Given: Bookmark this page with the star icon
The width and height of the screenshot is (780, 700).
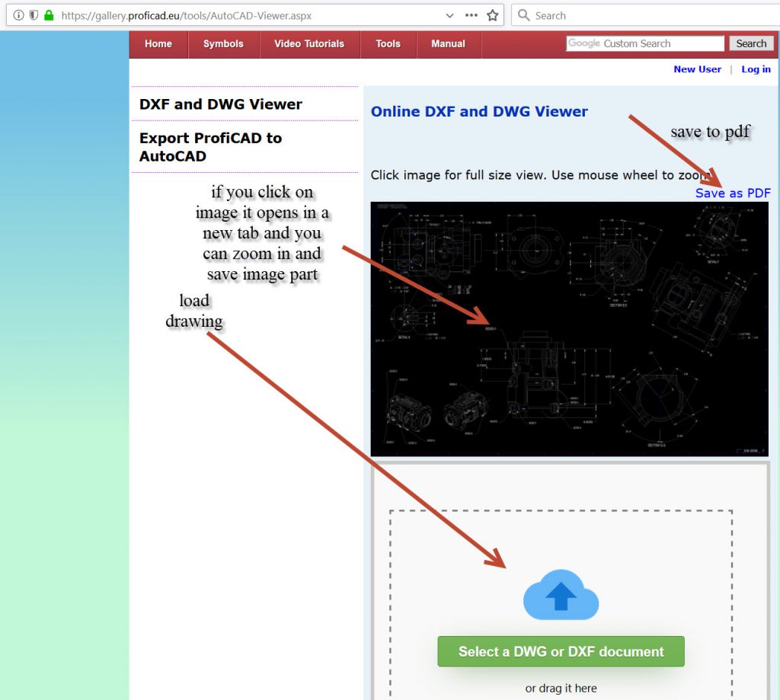Looking at the screenshot, I should (493, 15).
